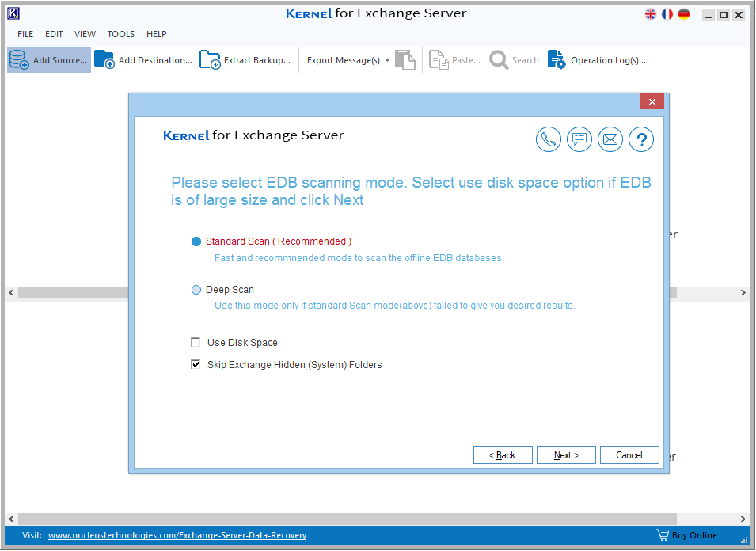Open the live chat icon in dialog

click(x=579, y=139)
